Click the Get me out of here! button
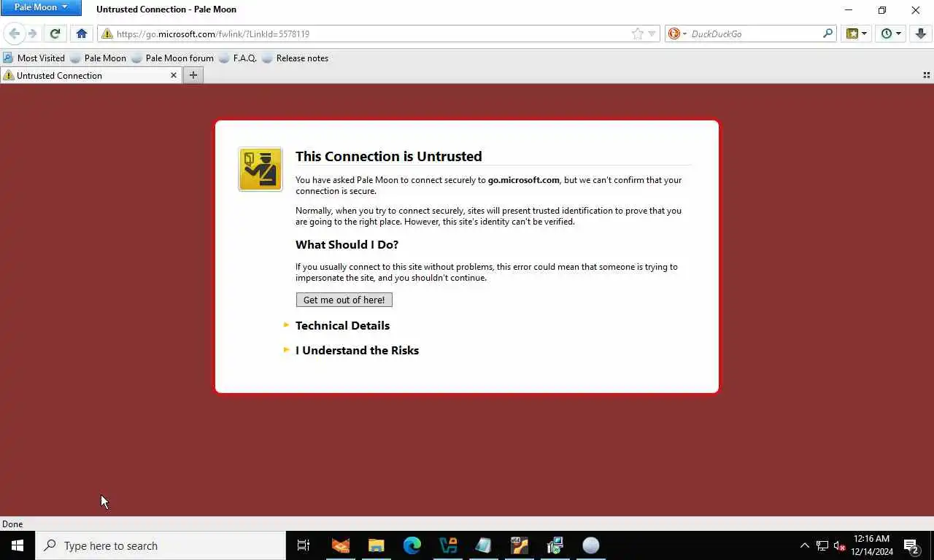This screenshot has height=560, width=934. click(x=344, y=300)
